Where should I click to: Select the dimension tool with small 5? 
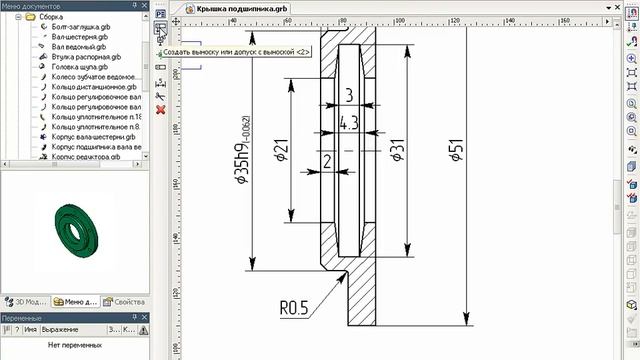(x=161, y=83)
